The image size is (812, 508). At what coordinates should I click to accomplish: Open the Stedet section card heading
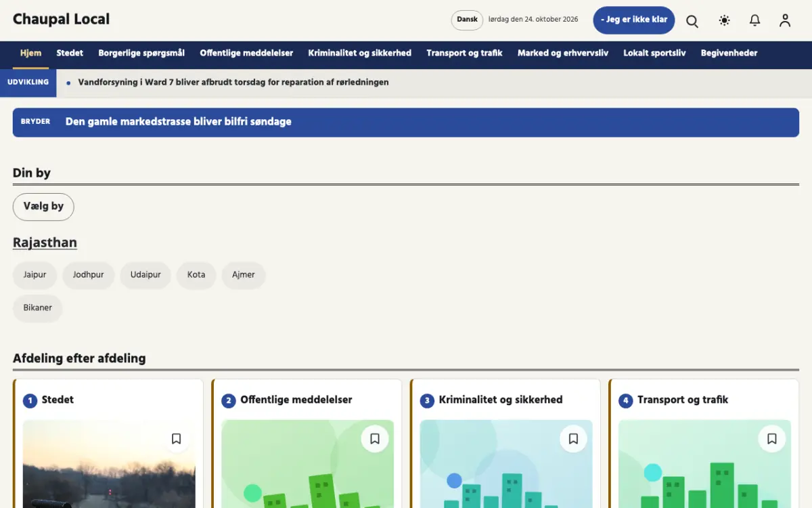click(x=58, y=400)
